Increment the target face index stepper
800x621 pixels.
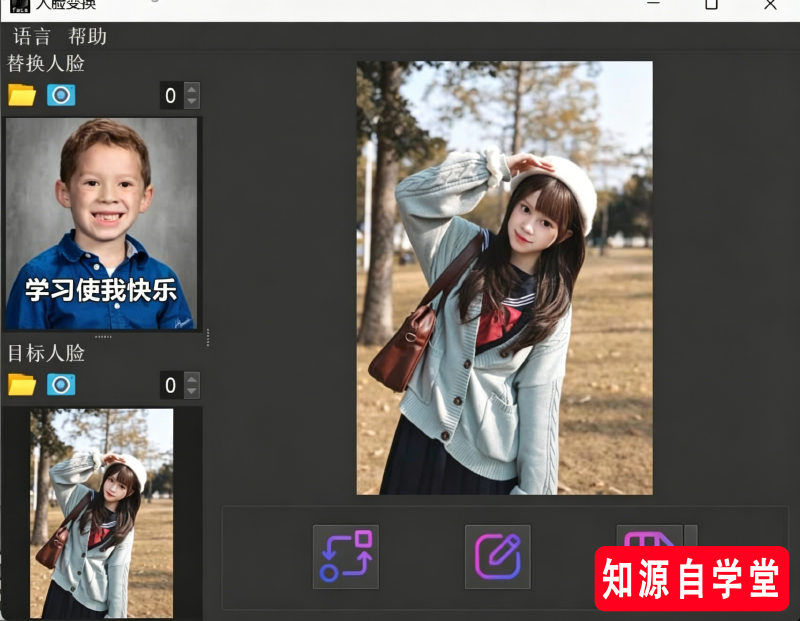190,380
